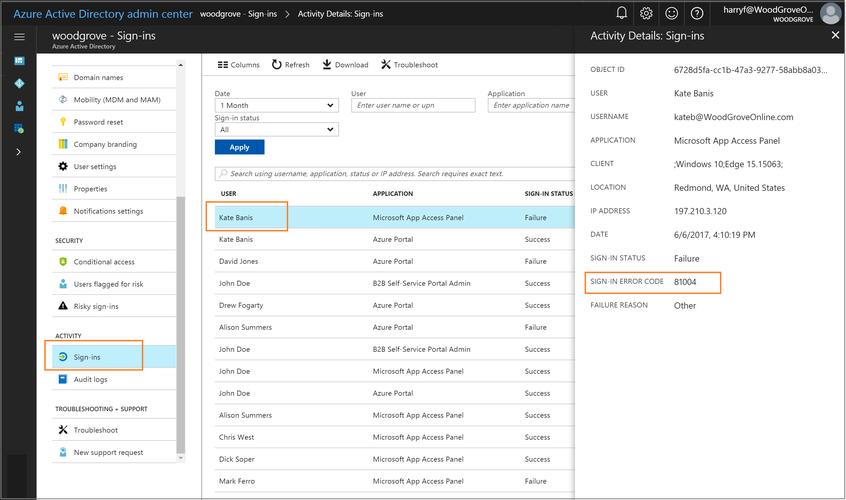
Task: Click the user avatar picture
Action: tap(830, 13)
